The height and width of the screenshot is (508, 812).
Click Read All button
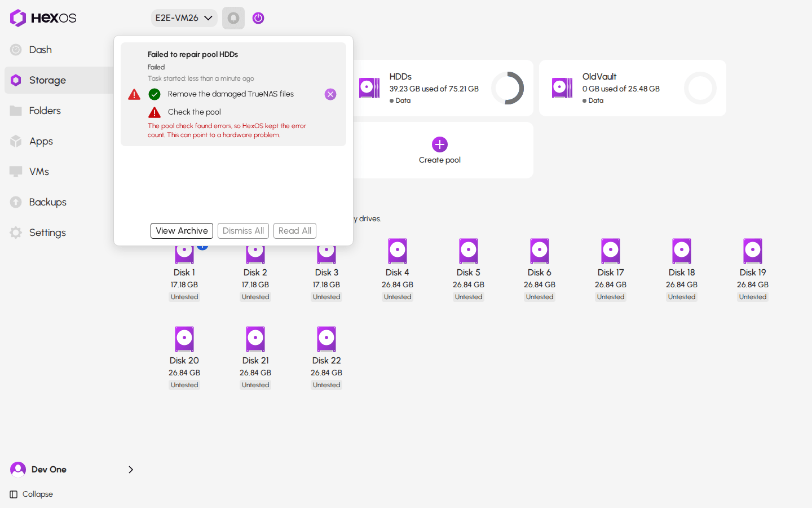coord(295,231)
